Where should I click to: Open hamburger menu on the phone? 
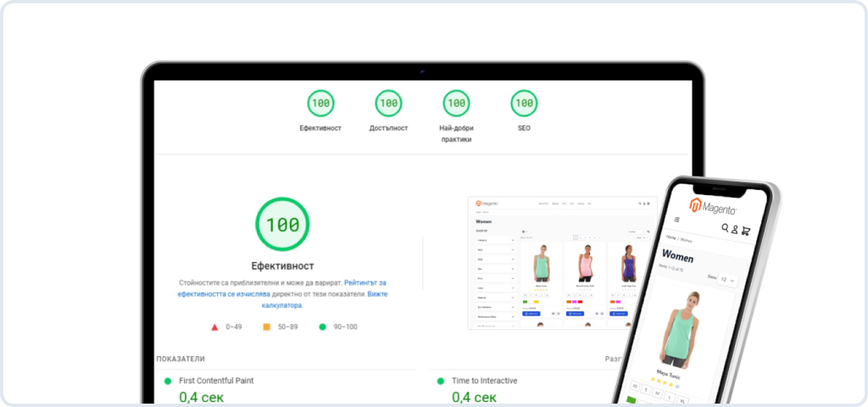coord(676,220)
